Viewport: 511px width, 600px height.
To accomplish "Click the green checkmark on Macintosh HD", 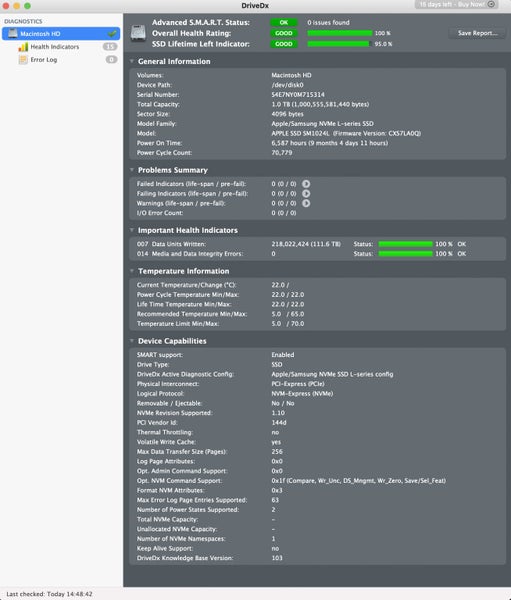I will pos(112,34).
